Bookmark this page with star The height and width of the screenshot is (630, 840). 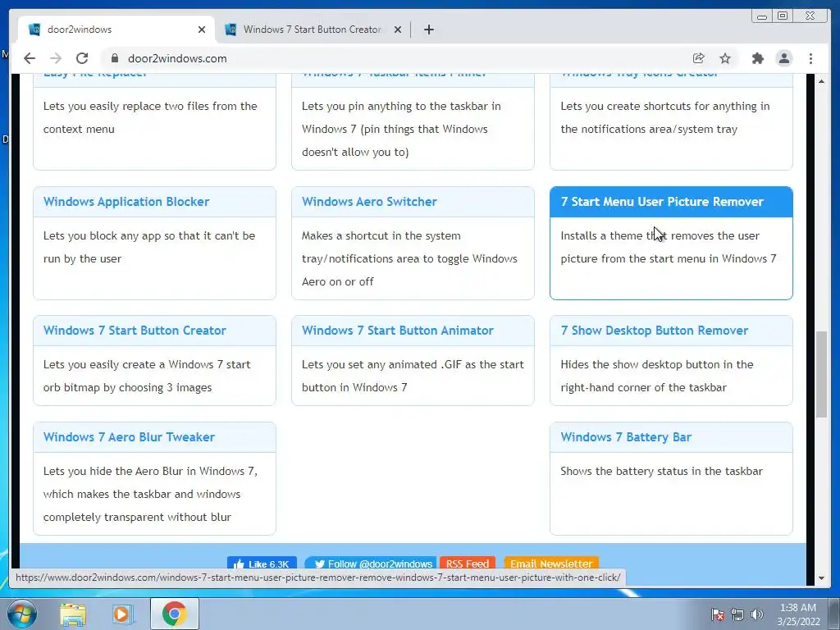pyautogui.click(x=725, y=58)
